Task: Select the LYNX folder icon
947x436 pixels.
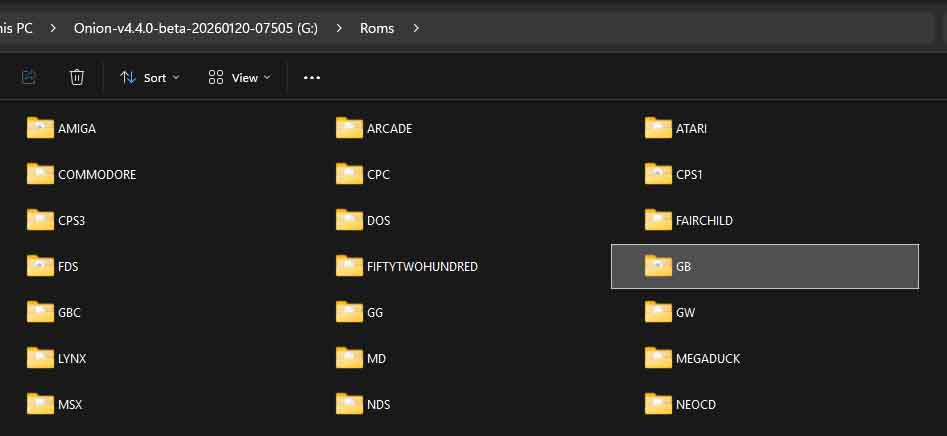Action: tap(40, 358)
